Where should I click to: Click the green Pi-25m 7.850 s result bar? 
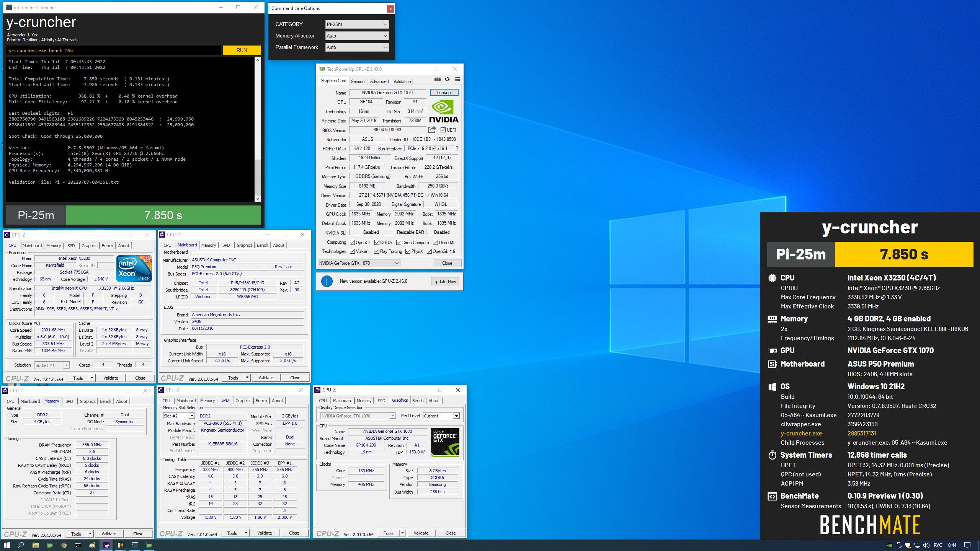tap(163, 215)
